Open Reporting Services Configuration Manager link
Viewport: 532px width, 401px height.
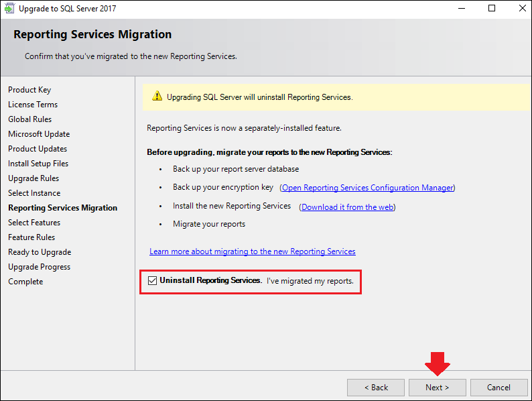point(367,188)
